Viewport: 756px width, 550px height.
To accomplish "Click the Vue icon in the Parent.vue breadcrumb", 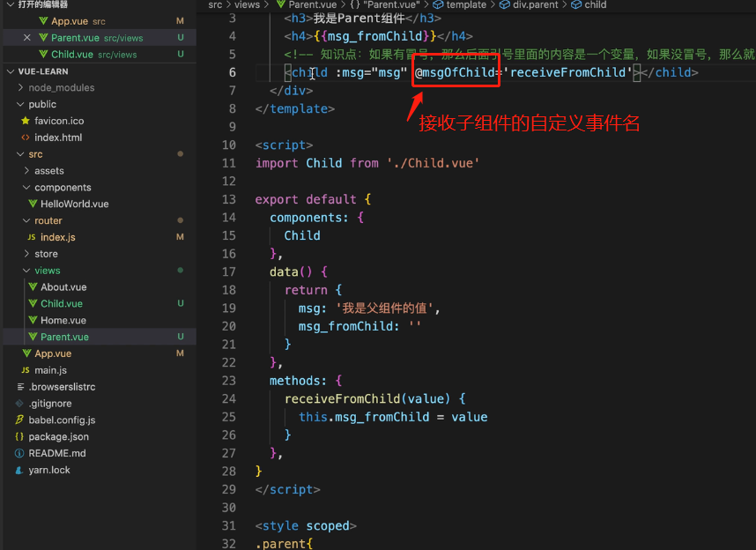I will (x=280, y=4).
